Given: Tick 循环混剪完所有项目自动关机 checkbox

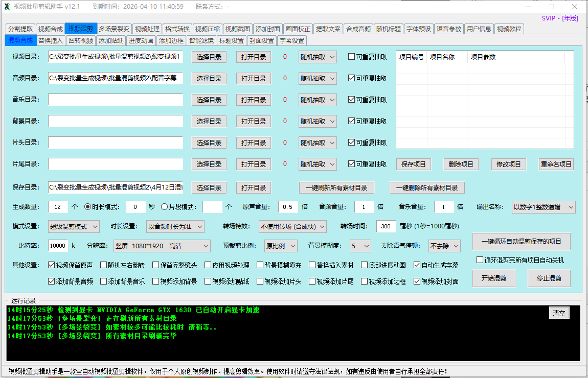Looking at the screenshot, I should tap(480, 260).
